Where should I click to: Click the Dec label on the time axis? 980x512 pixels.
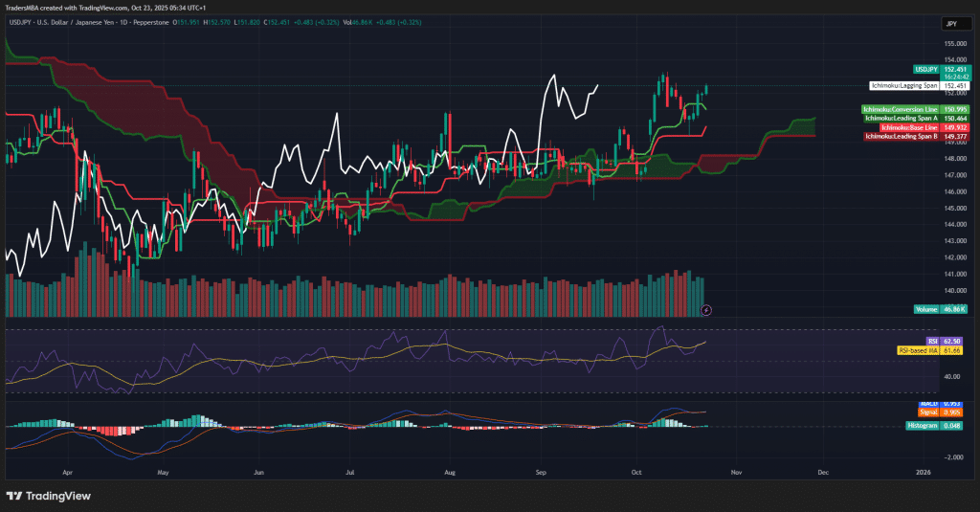pyautogui.click(x=823, y=473)
